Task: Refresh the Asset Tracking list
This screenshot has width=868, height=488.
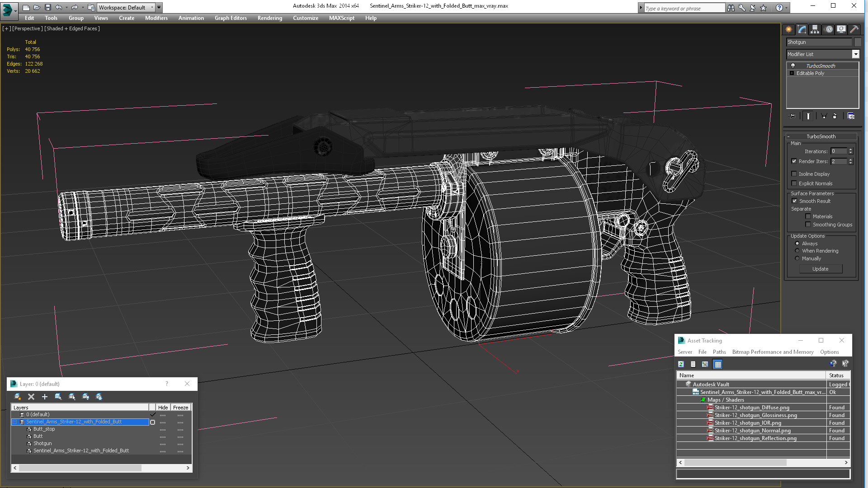Action: tap(681, 364)
